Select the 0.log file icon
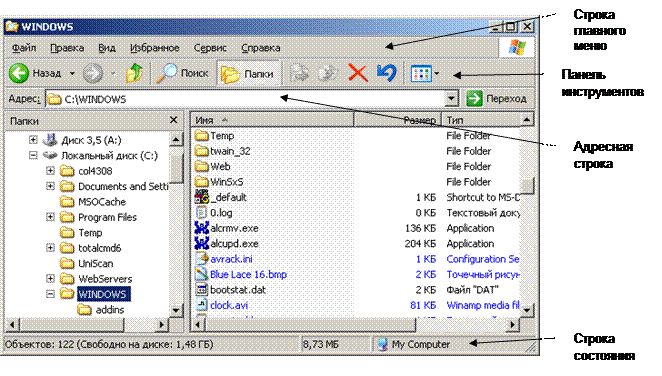This screenshot has height=376, width=662. point(201,213)
